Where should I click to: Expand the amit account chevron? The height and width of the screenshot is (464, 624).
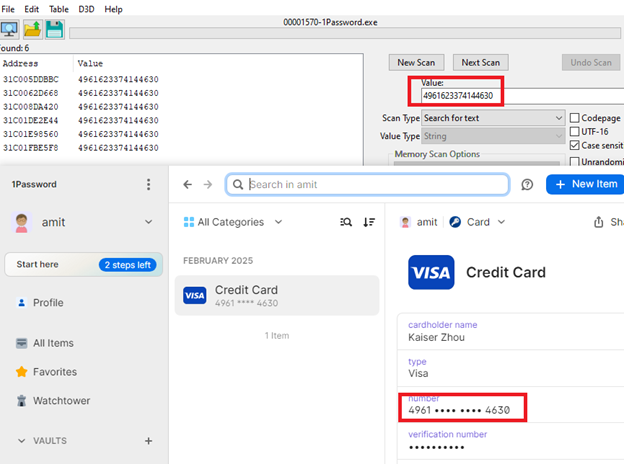click(148, 222)
